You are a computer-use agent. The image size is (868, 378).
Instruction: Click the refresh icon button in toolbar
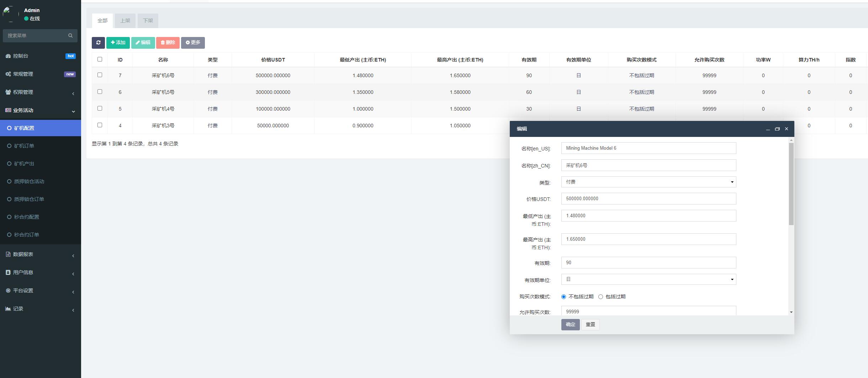[98, 43]
